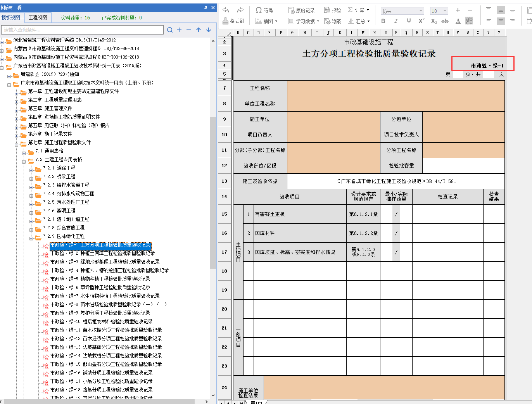
Task: Click the 报验 inspection request button
Action: (x=333, y=10)
